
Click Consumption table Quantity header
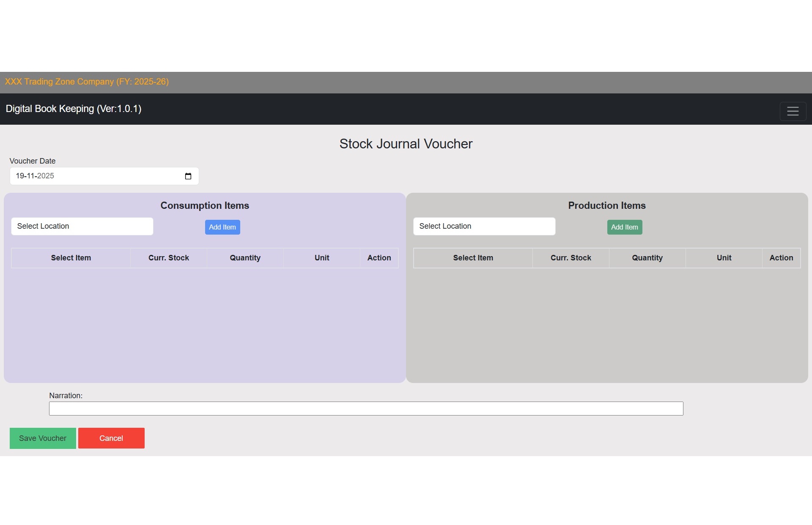tap(245, 258)
